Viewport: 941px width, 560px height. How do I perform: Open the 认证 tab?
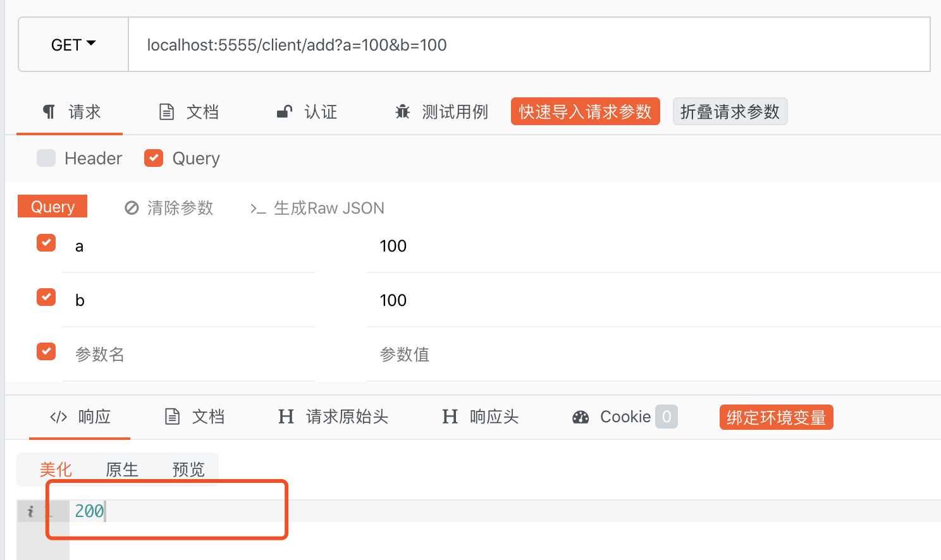click(307, 112)
